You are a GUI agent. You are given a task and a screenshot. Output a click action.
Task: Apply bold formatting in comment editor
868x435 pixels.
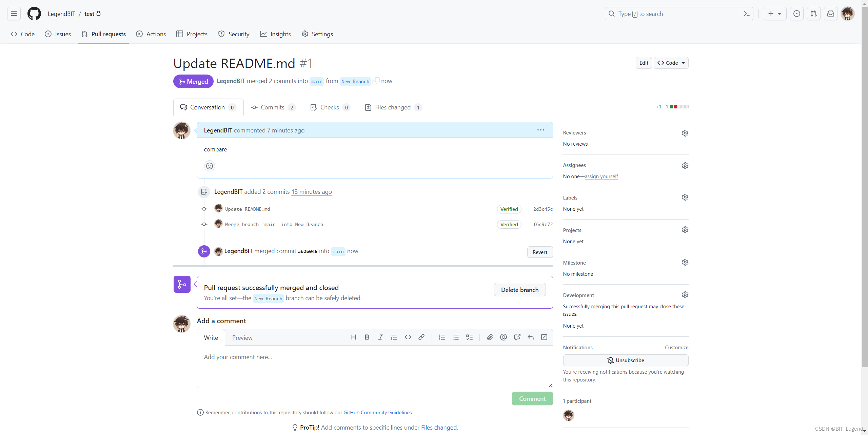(x=367, y=337)
